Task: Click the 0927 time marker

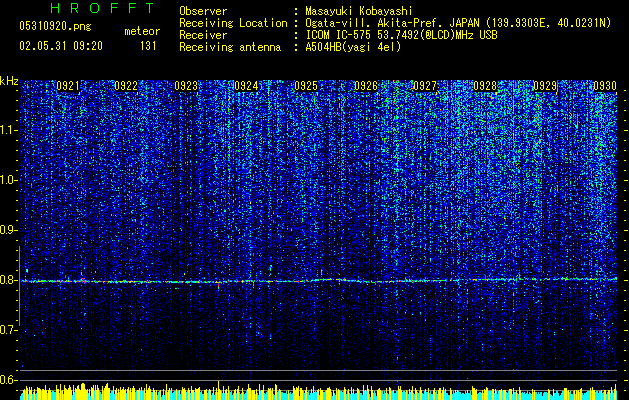Action: tap(425, 86)
